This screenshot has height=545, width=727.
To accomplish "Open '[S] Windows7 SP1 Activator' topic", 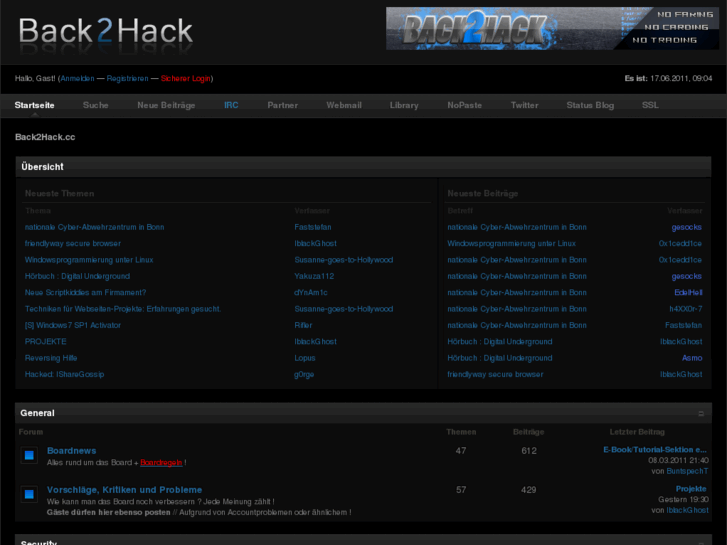I will [73, 325].
